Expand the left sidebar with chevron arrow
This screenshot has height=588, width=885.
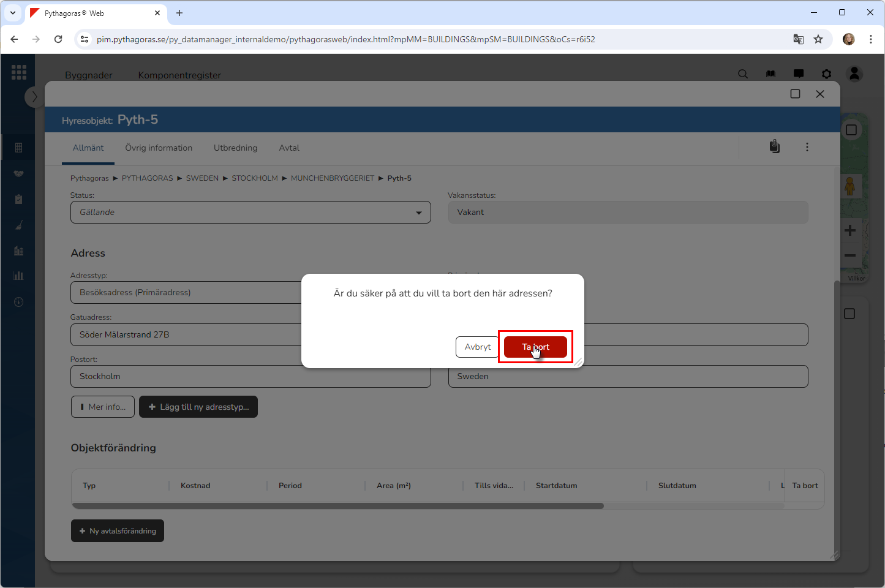coord(34,97)
